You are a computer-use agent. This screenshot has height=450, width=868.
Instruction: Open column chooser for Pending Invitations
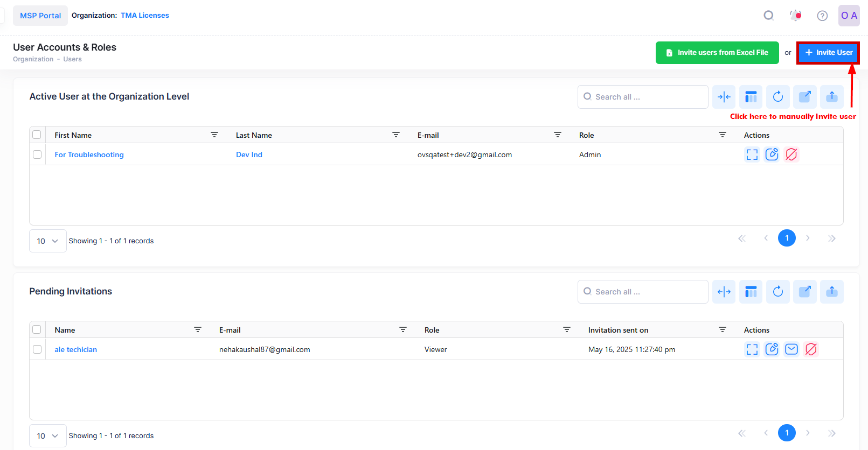751,292
